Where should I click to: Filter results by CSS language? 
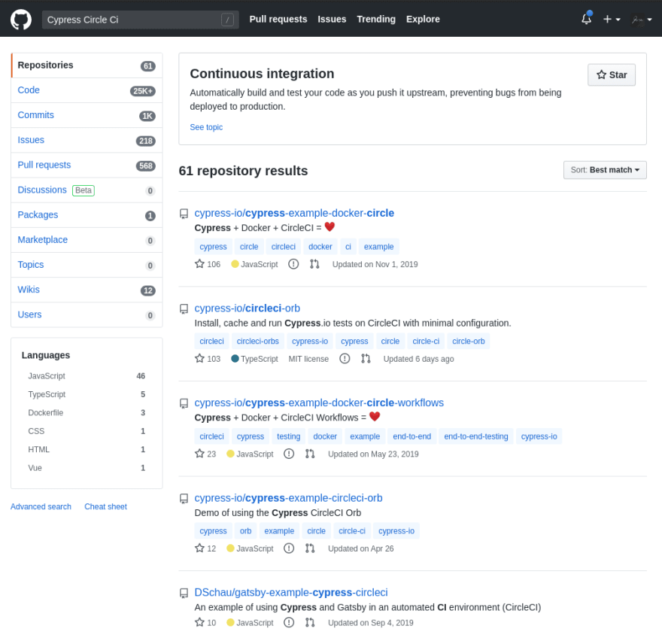(87, 431)
